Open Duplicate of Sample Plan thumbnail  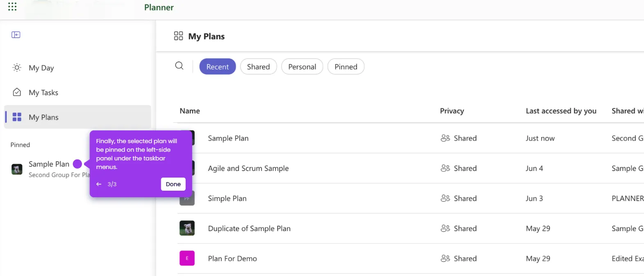(x=187, y=228)
